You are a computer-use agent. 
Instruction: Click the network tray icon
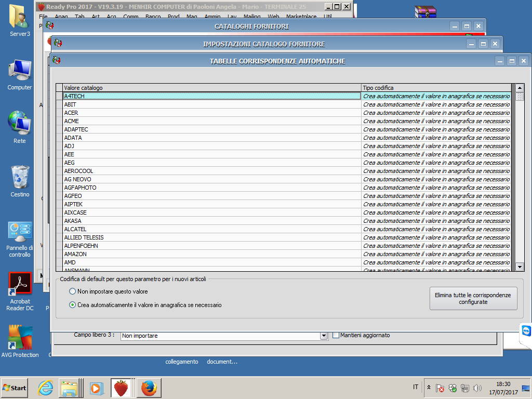tap(465, 388)
